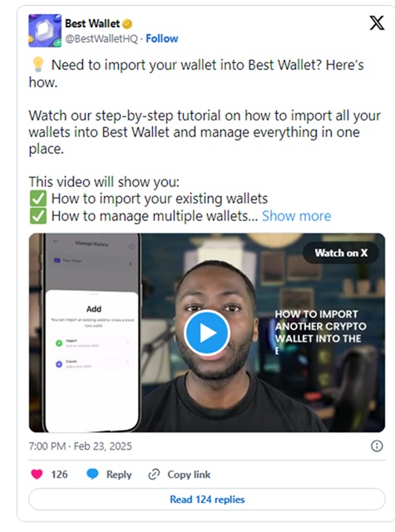
Task: Play the embedded video
Action: 207,332
